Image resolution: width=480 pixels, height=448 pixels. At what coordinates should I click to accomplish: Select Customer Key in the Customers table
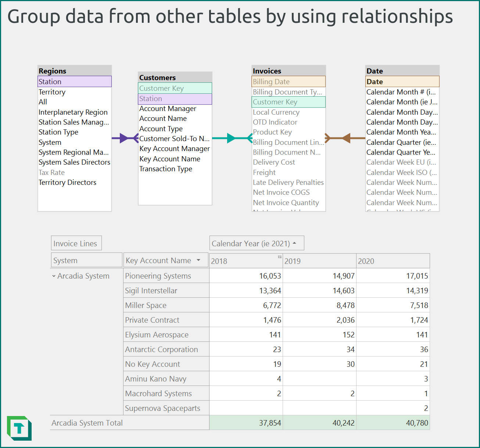[x=175, y=88]
